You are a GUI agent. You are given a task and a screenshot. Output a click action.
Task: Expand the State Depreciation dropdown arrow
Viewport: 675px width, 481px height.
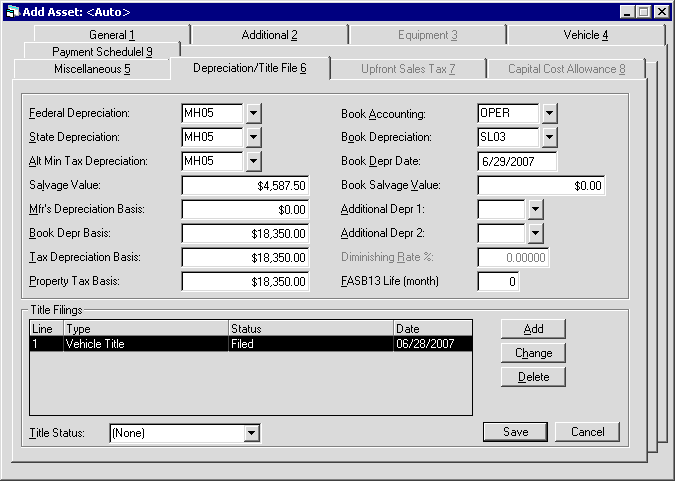coord(254,137)
